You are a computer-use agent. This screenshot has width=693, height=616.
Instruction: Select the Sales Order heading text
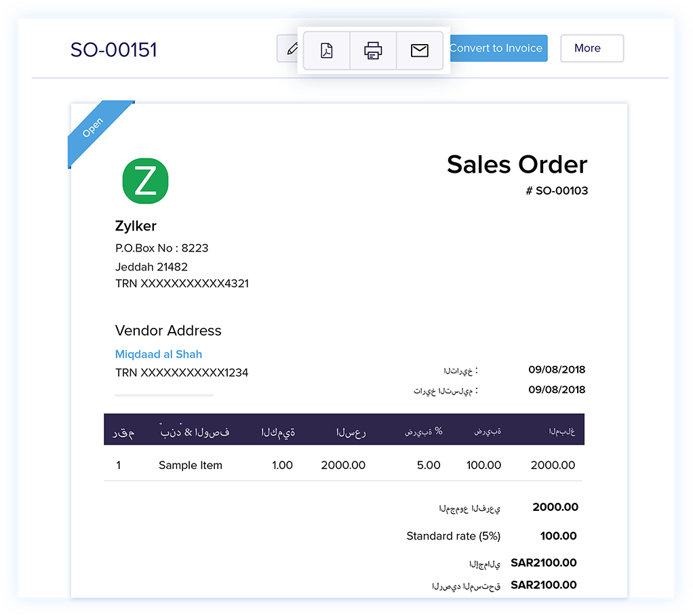coord(517,165)
